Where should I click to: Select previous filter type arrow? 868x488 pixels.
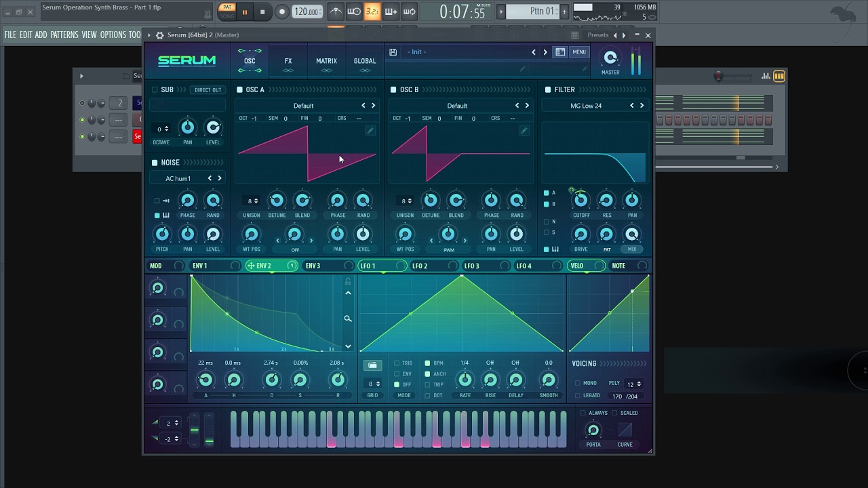point(632,106)
